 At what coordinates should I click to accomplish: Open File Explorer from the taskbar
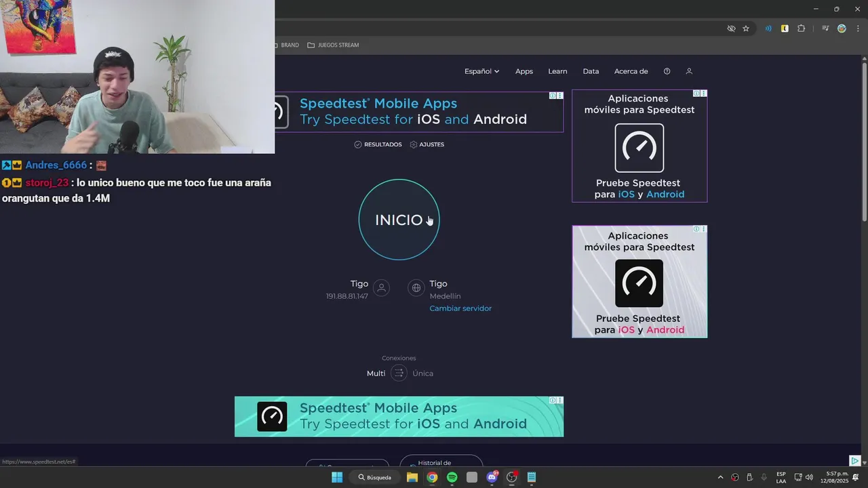pos(412,477)
